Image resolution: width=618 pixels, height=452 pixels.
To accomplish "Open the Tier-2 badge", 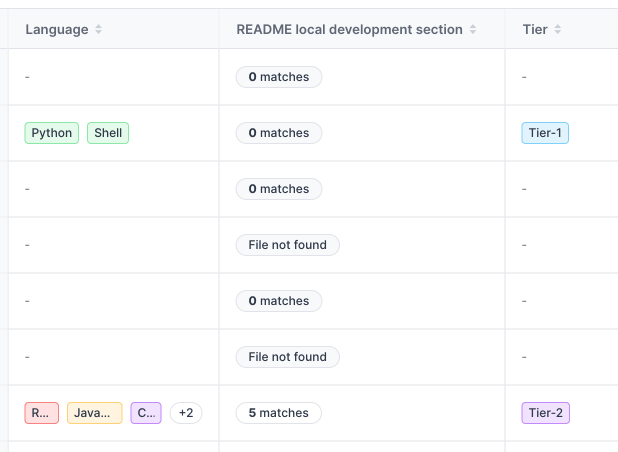I will click(x=545, y=413).
